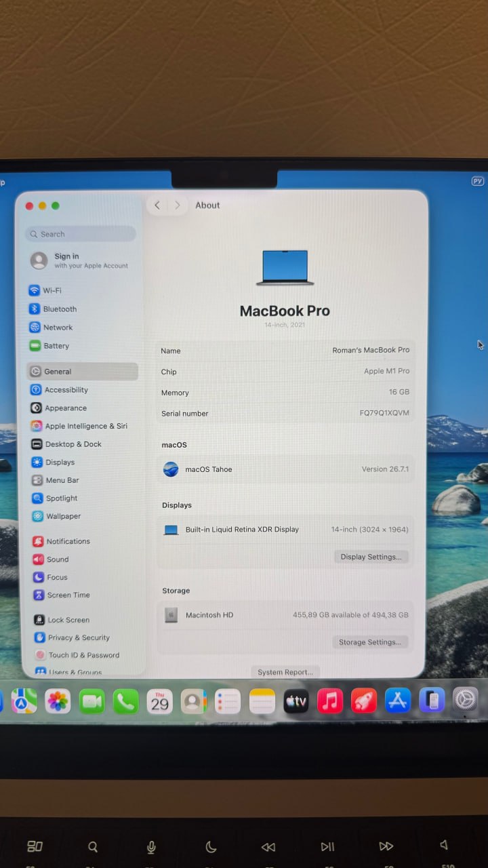Screen dimensions: 488x868
Task: Click Built-in Liquid Retina XDR Display row
Action: [x=285, y=530]
